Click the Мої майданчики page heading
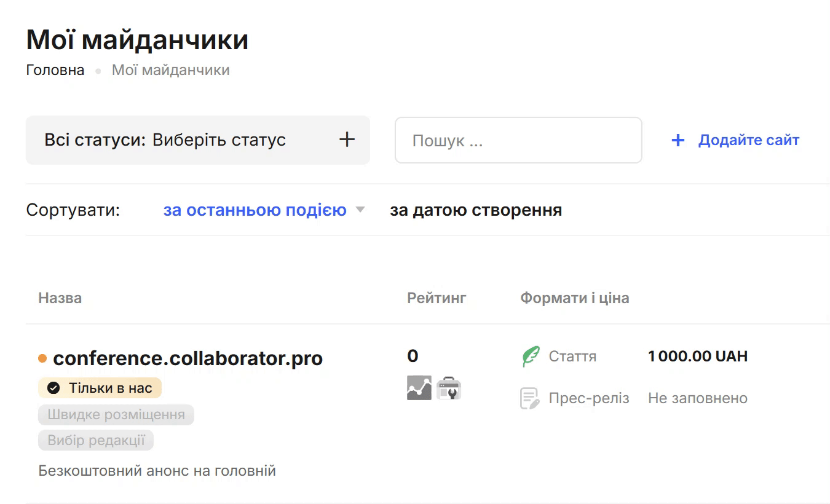The height and width of the screenshot is (504, 830). tap(137, 40)
